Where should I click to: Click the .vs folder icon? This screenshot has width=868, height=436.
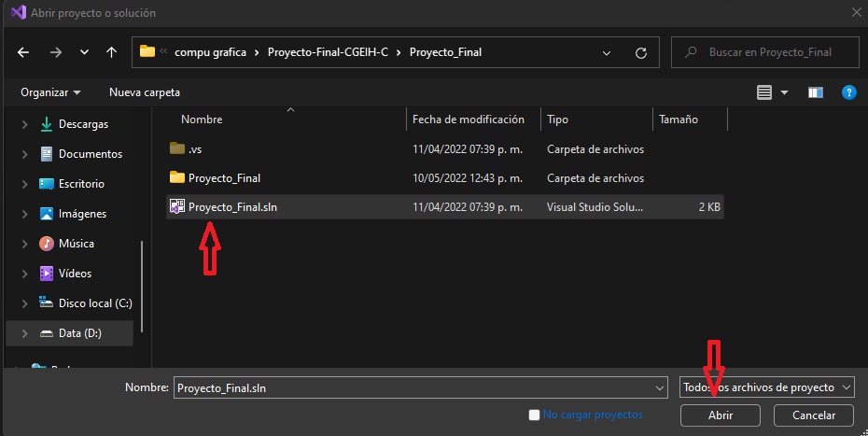click(177, 148)
